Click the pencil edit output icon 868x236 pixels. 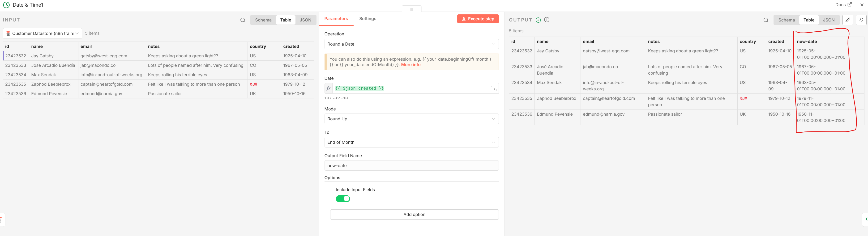847,20
